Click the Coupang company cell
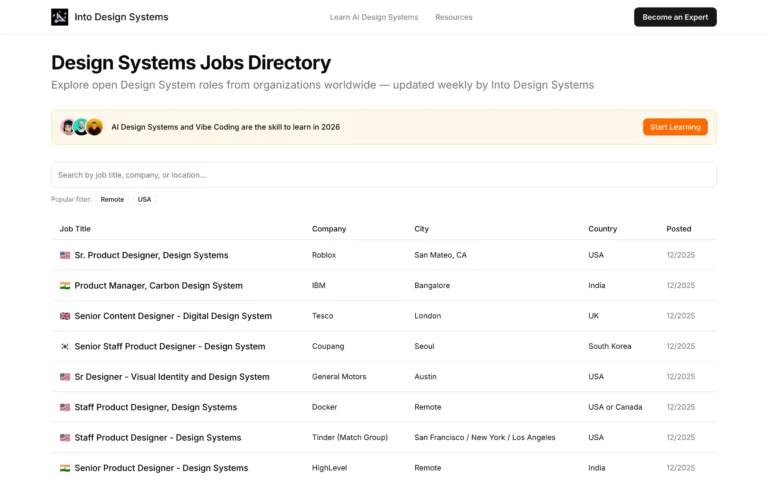 point(328,346)
